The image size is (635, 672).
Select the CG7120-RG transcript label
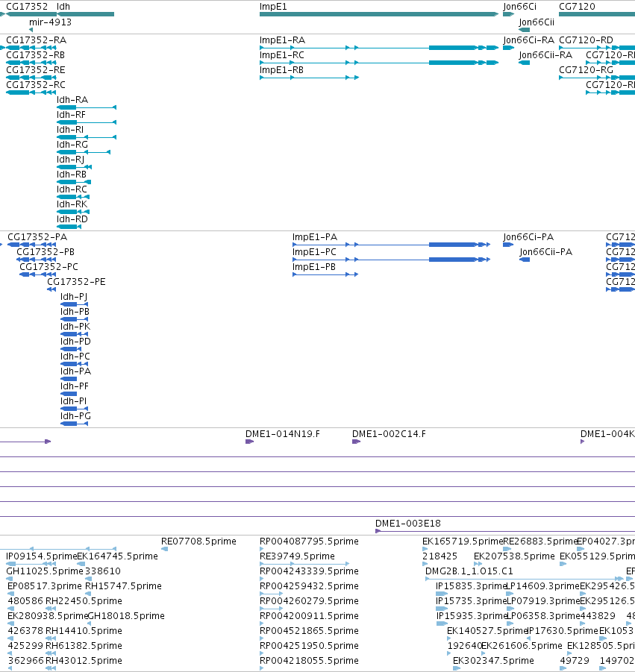[586, 70]
